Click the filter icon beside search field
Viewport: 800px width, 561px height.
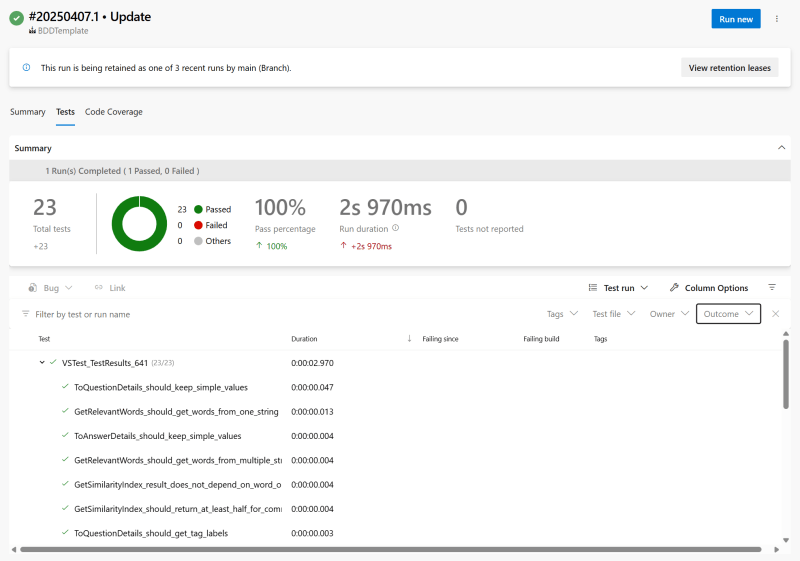click(x=26, y=314)
